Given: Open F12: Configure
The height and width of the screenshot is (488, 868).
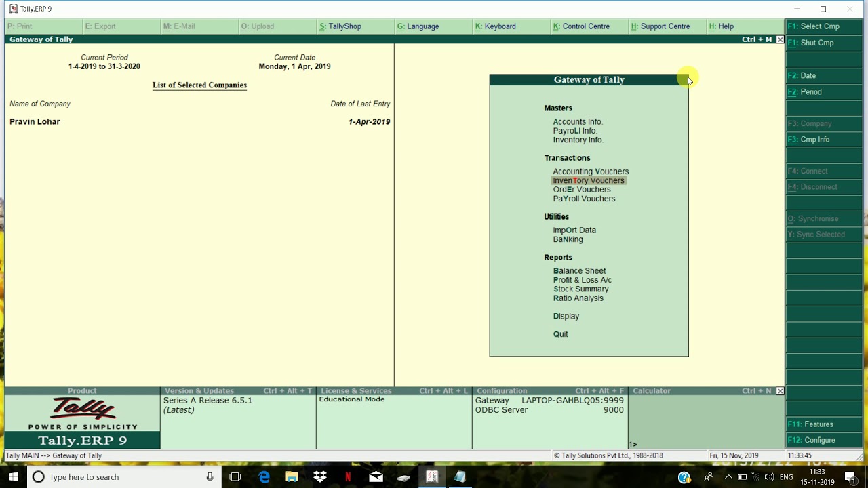Looking at the screenshot, I should (824, 441).
